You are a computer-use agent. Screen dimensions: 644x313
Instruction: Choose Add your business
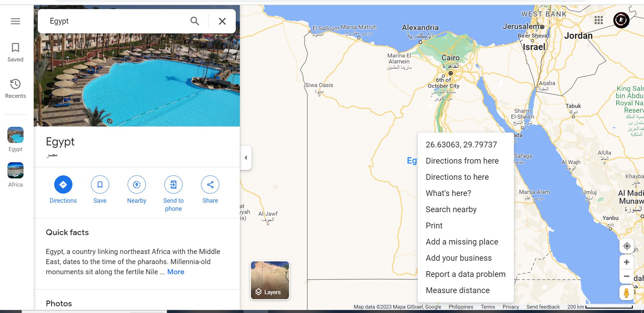point(466,258)
